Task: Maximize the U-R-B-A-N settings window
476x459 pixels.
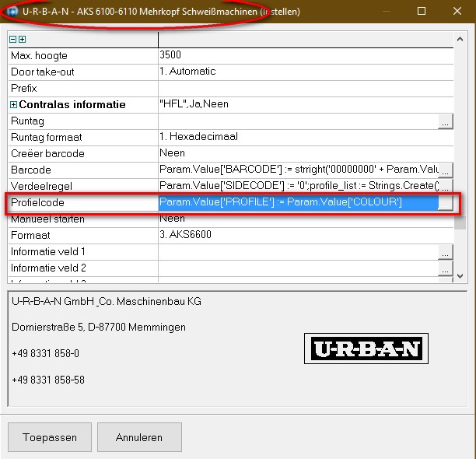Action: click(422, 11)
